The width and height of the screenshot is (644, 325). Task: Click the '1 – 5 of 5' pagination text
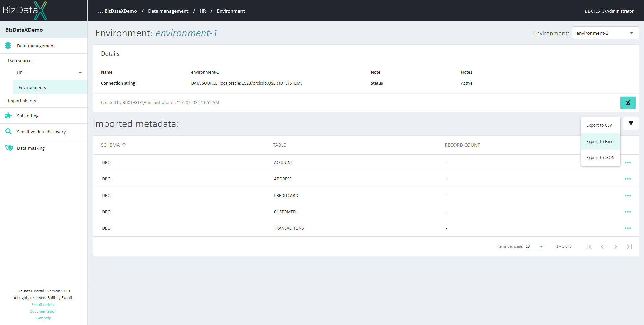(x=564, y=247)
